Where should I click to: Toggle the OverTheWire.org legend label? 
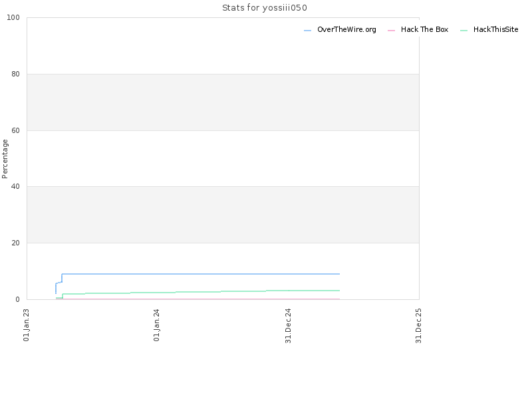(346, 29)
